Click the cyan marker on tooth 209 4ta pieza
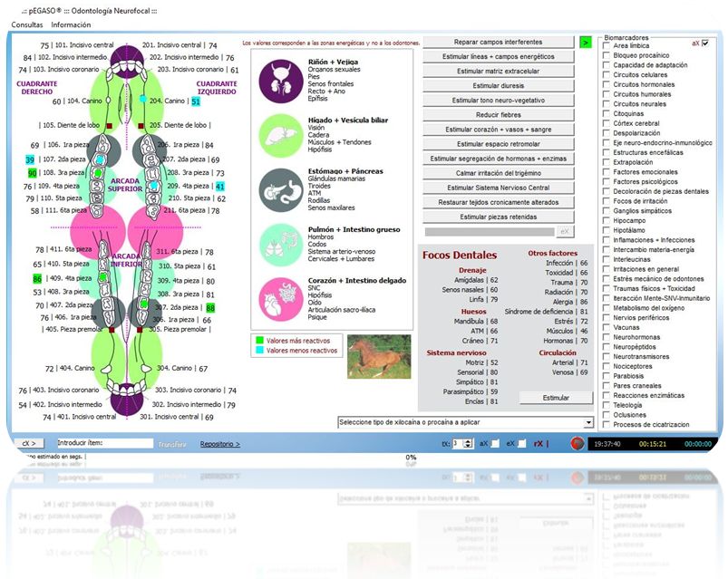Image resolution: width=728 pixels, height=579 pixels. 154,186
